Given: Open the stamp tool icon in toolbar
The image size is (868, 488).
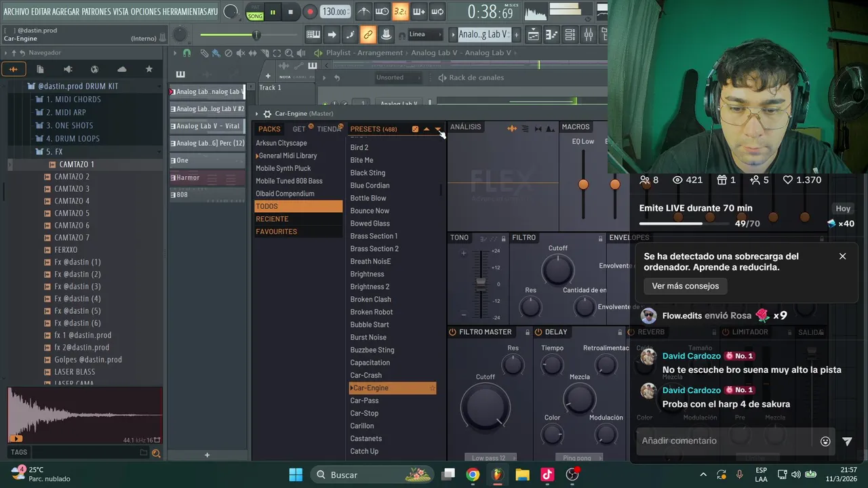Looking at the screenshot, I should (386, 35).
